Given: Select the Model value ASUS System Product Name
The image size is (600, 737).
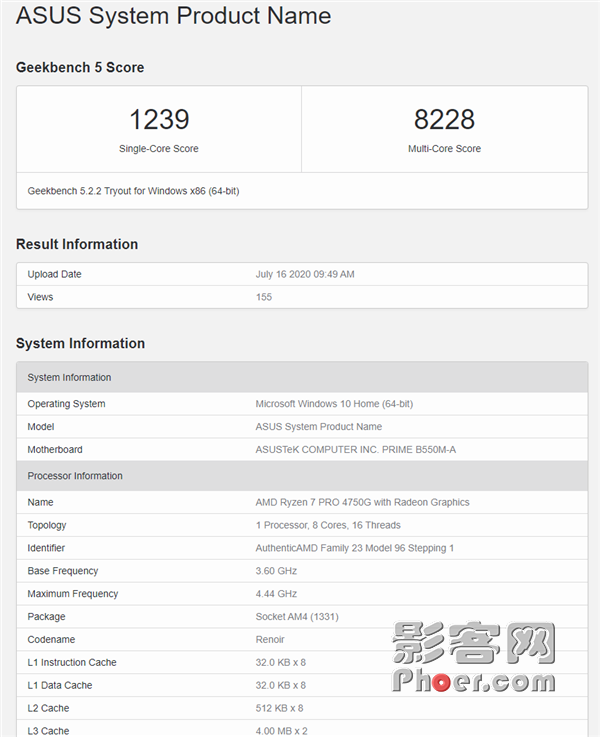Looking at the screenshot, I should tap(319, 426).
